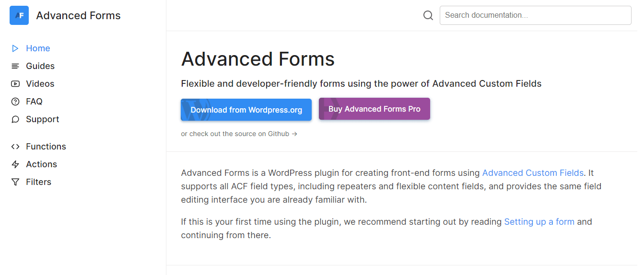Click the Support chat bubble icon

point(15,119)
